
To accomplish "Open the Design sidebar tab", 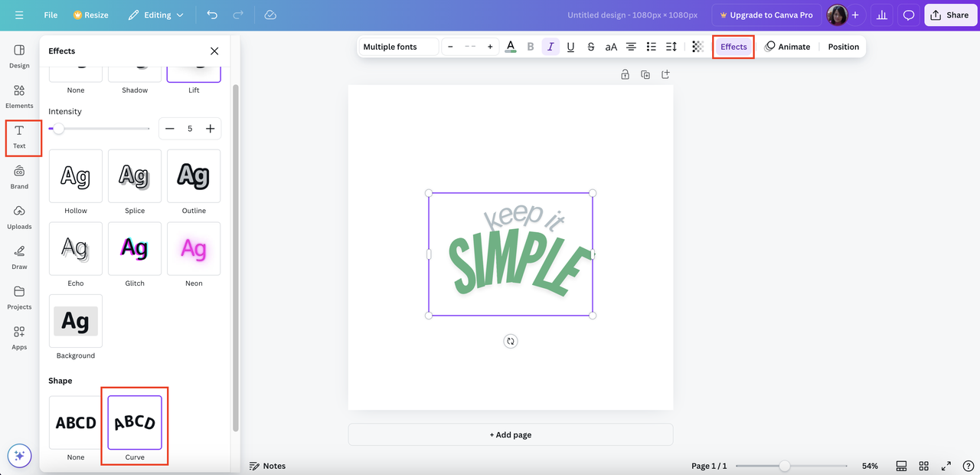I will [x=19, y=56].
